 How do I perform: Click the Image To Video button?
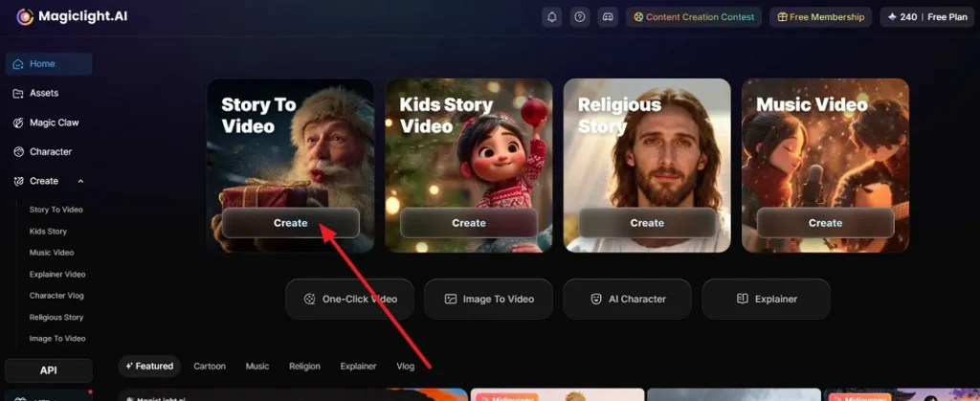[x=489, y=300]
